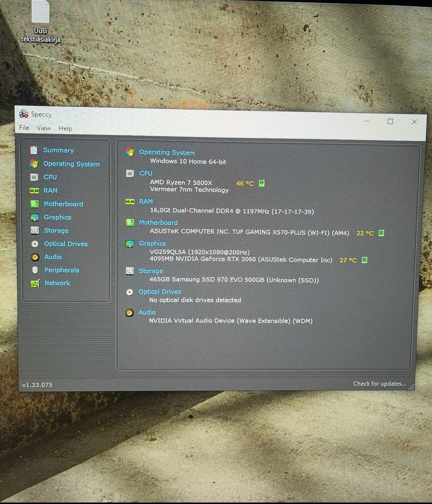Click Check for updates link
This screenshot has width=432, height=504.
click(x=379, y=384)
